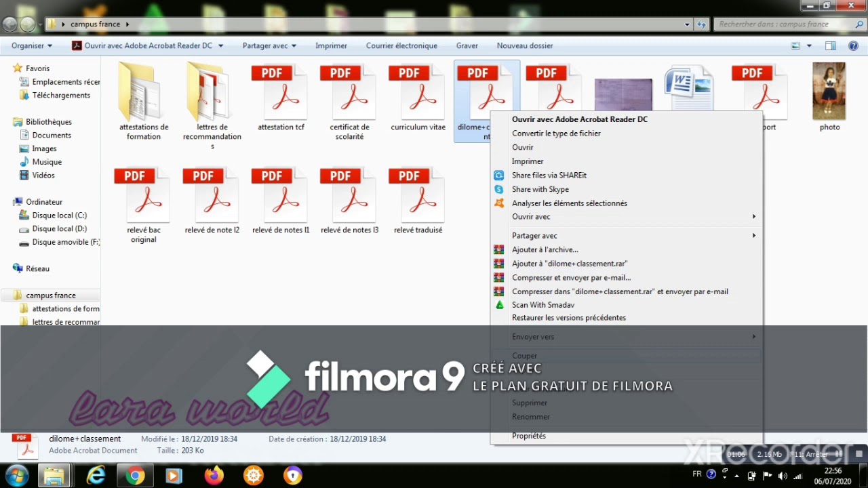Select the relevé bac original PDF
This screenshot has height=488, width=868.
pyautogui.click(x=144, y=205)
